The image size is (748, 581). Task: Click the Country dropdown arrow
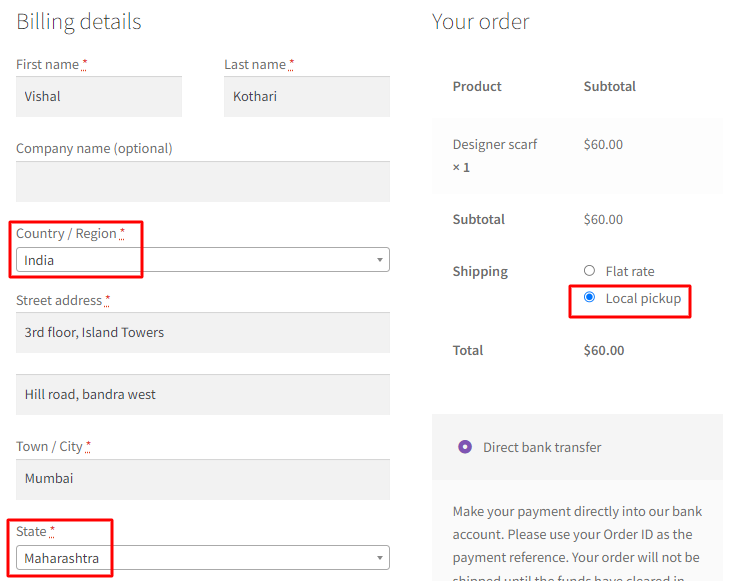pyautogui.click(x=380, y=260)
